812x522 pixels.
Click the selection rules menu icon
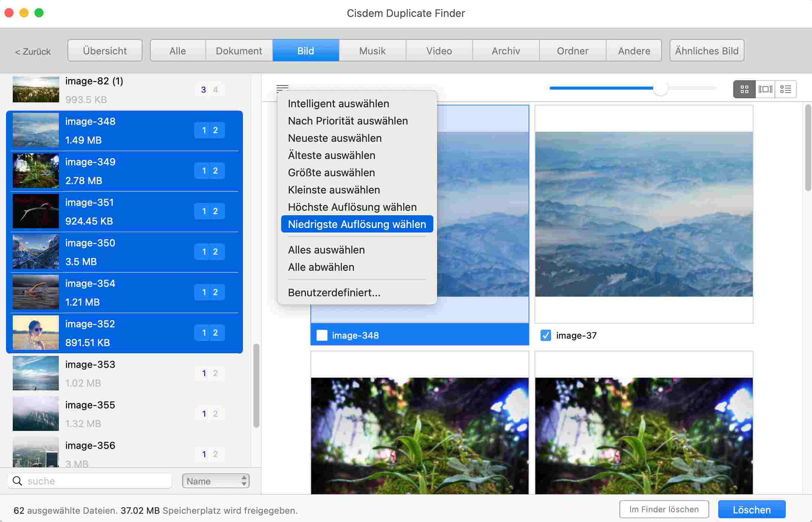282,88
